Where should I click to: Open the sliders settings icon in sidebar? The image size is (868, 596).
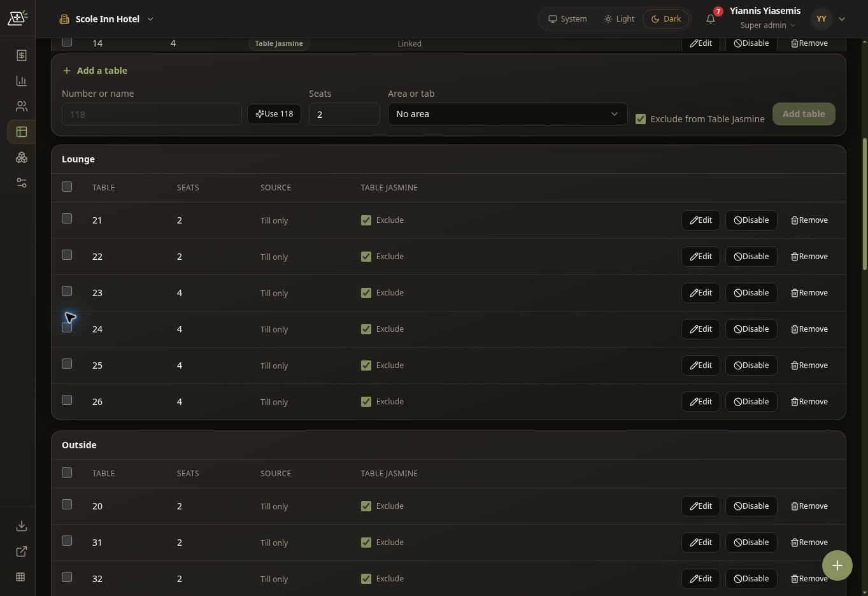point(21,183)
